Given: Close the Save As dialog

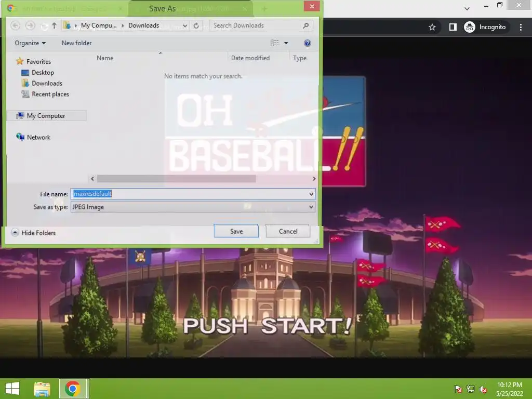Looking at the screenshot, I should 312,6.
